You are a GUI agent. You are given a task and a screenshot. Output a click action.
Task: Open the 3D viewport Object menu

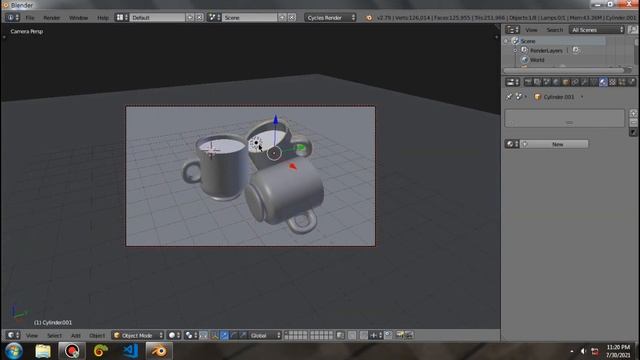[97, 336]
